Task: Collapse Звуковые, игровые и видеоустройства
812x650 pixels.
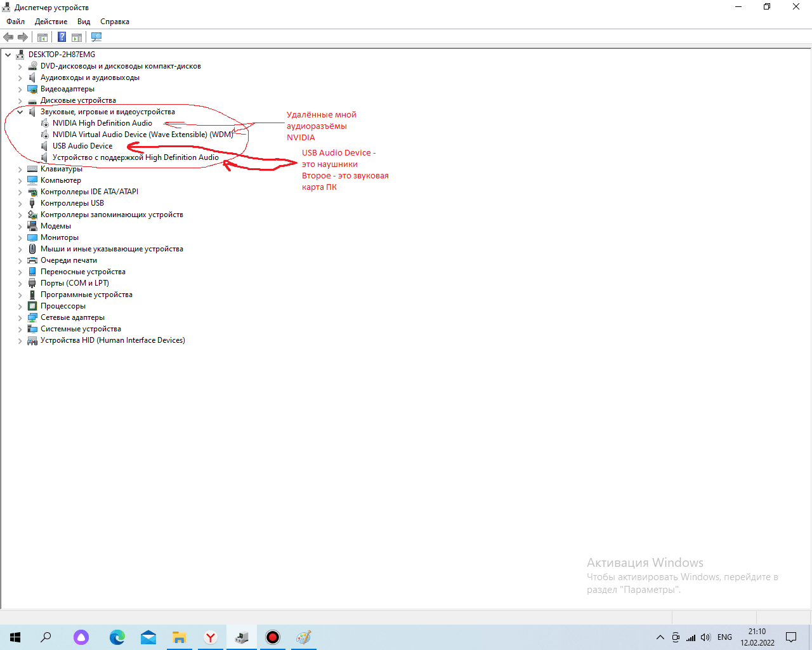Action: (20, 112)
